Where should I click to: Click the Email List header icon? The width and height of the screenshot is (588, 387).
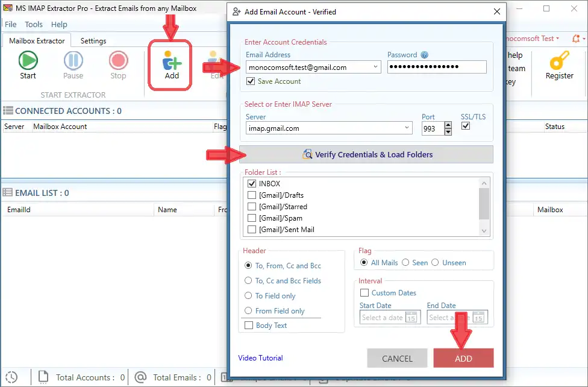click(7, 192)
